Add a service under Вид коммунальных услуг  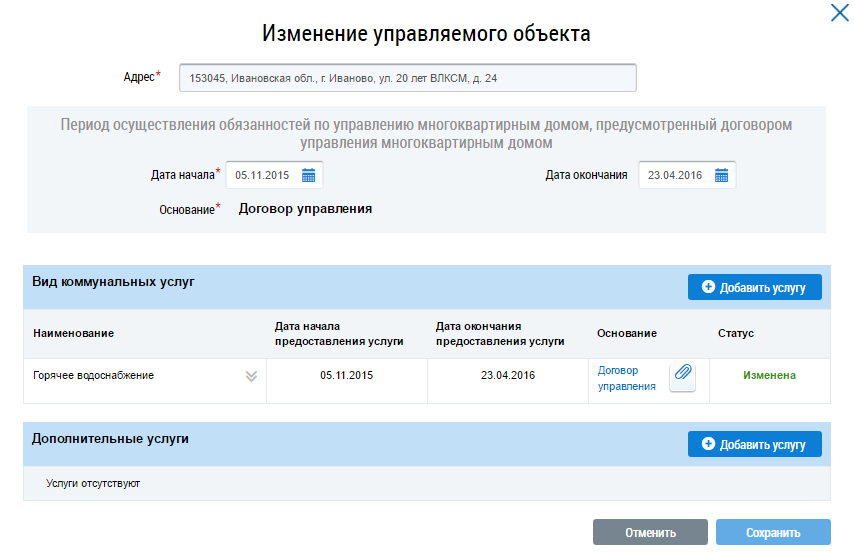tap(754, 287)
